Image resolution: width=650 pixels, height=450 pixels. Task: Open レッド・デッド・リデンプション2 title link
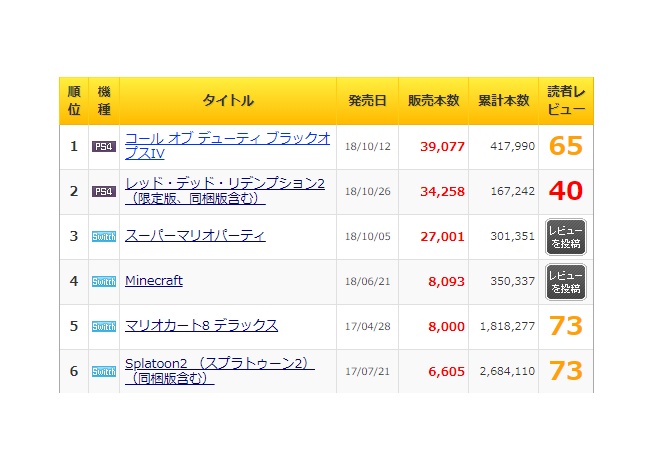click(225, 191)
